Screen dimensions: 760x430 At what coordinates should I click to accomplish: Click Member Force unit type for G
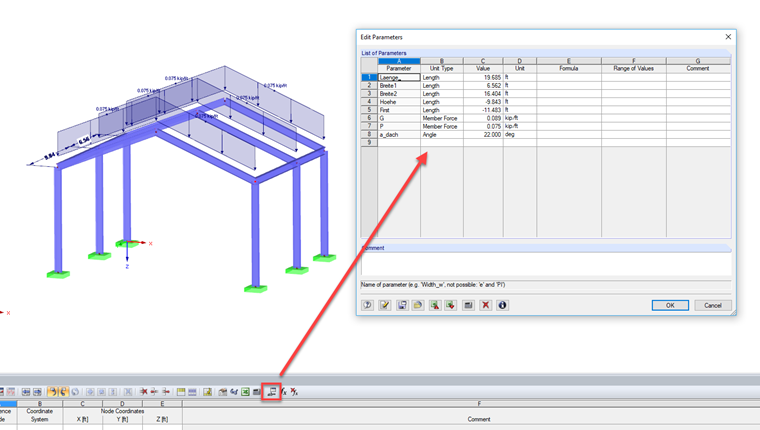[440, 118]
